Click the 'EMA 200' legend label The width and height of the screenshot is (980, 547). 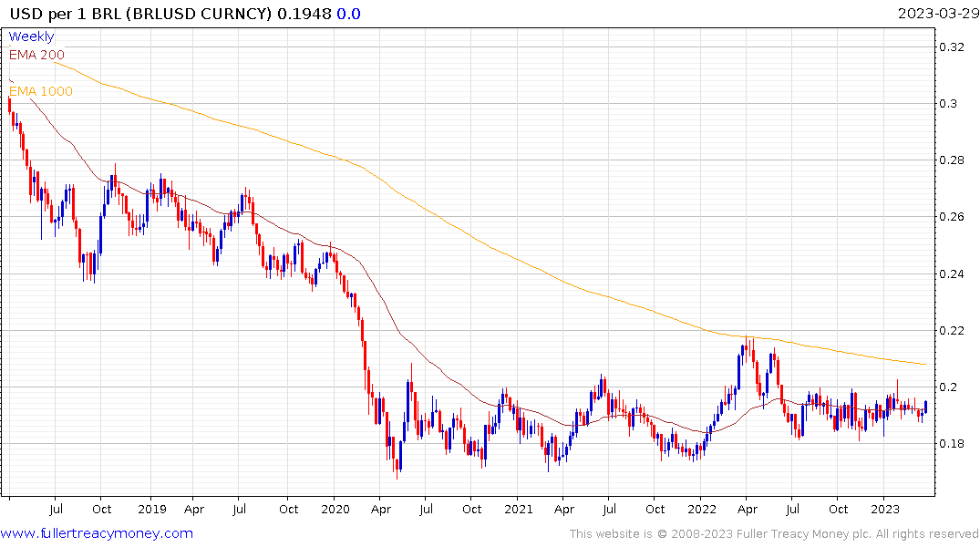36,55
